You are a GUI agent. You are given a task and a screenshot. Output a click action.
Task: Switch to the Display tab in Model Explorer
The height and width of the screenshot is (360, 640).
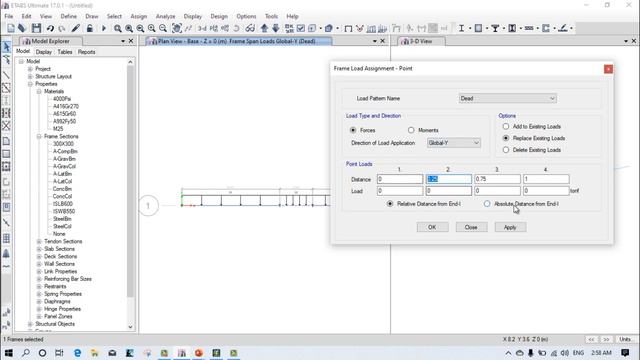(44, 52)
